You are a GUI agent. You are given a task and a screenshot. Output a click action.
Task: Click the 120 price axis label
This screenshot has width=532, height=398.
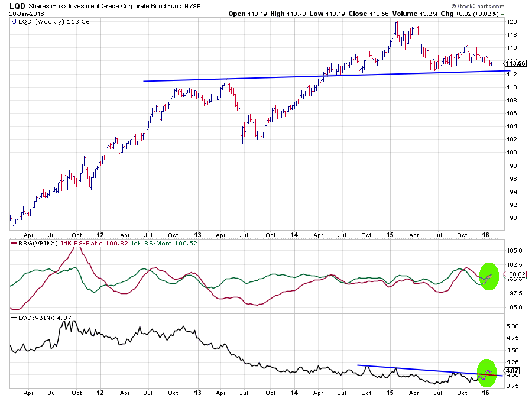click(x=511, y=22)
